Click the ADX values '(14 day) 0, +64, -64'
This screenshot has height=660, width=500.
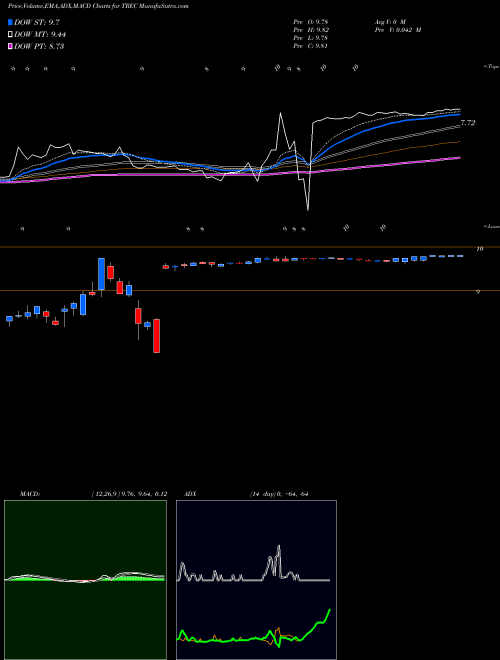[279, 494]
